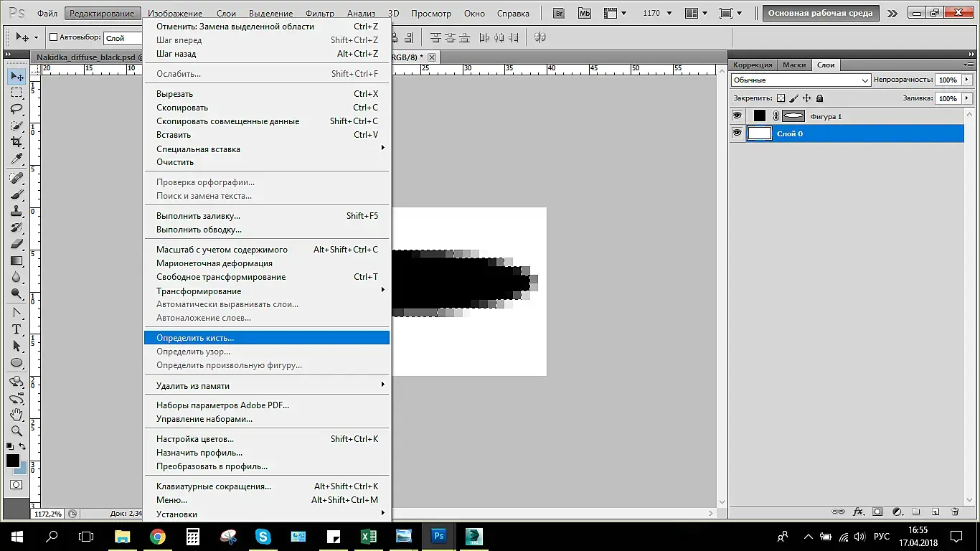980x551 pixels.
Task: Toggle the Автовыбор checkbox
Action: 53,37
